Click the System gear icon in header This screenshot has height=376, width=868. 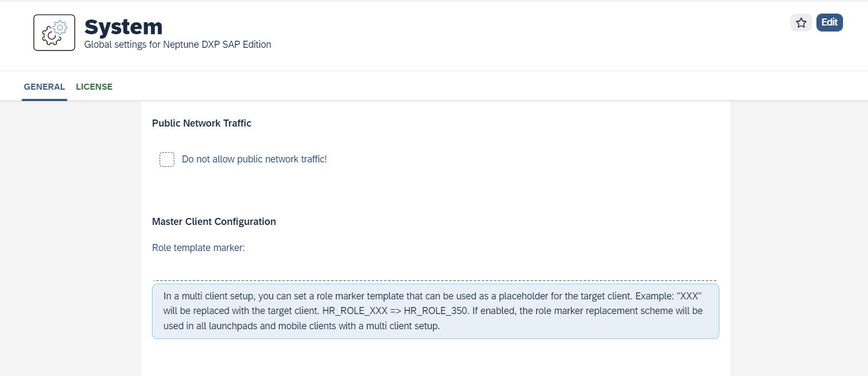[54, 33]
